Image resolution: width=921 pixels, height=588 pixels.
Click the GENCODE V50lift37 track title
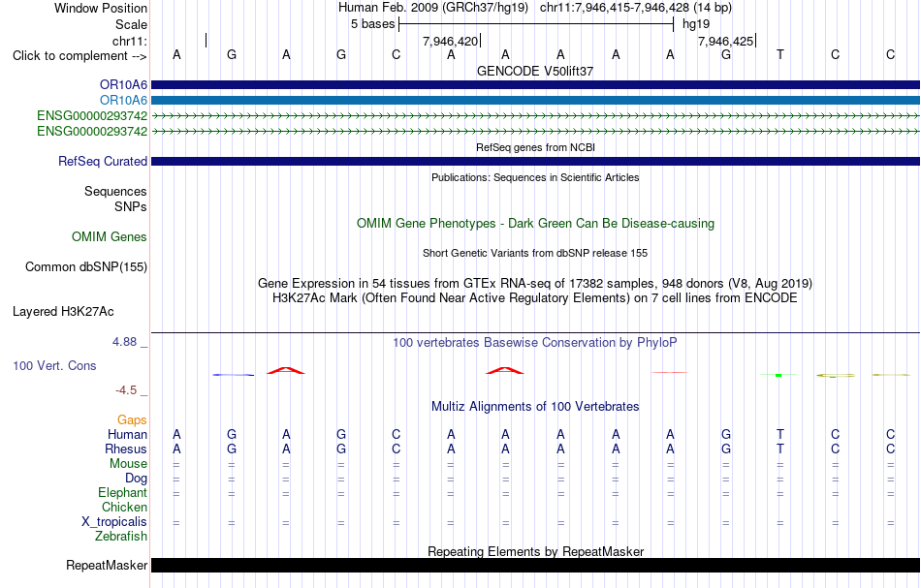[x=535, y=71]
